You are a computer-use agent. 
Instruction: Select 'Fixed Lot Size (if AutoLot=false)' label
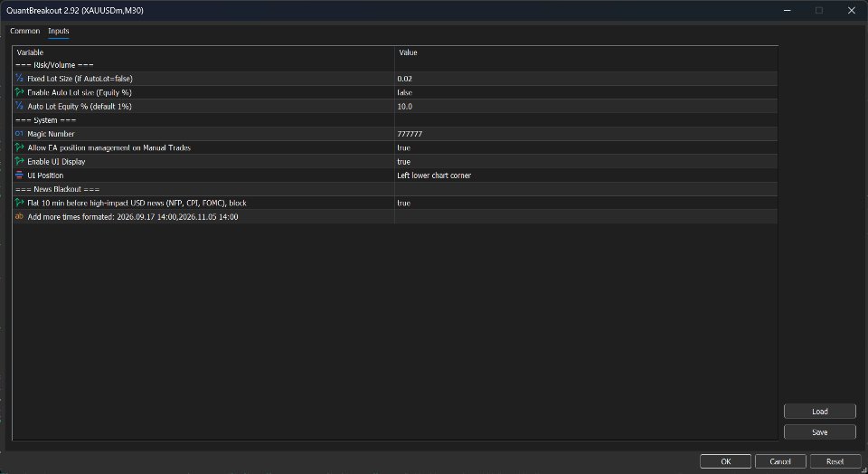coord(80,79)
